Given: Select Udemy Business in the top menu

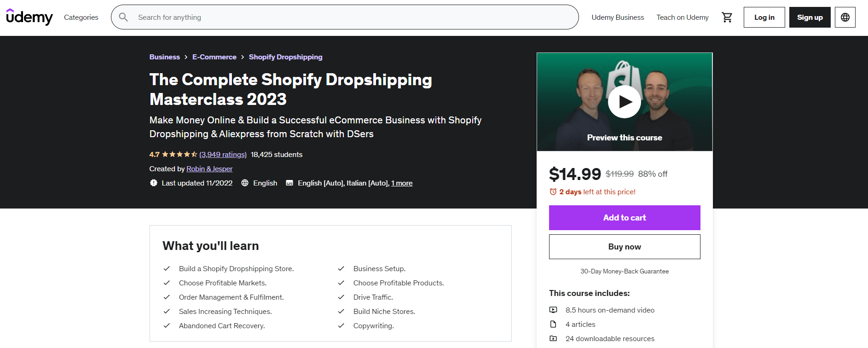Looking at the screenshot, I should pyautogui.click(x=618, y=17).
